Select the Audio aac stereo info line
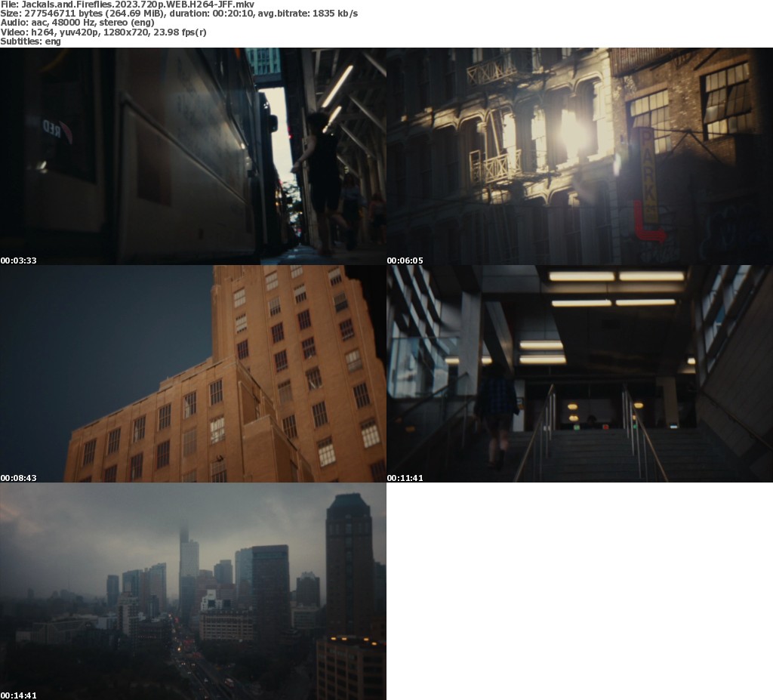Image resolution: width=773 pixels, height=700 pixels. click(77, 23)
